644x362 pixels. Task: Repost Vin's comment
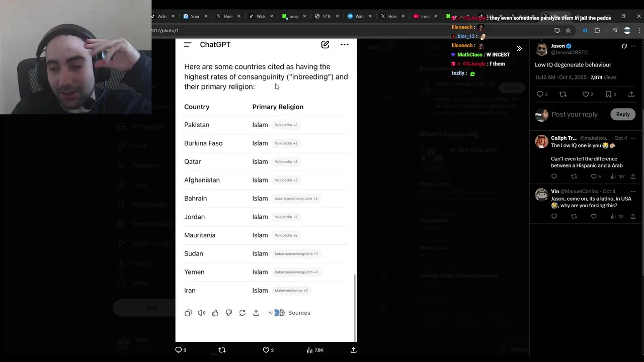(574, 216)
